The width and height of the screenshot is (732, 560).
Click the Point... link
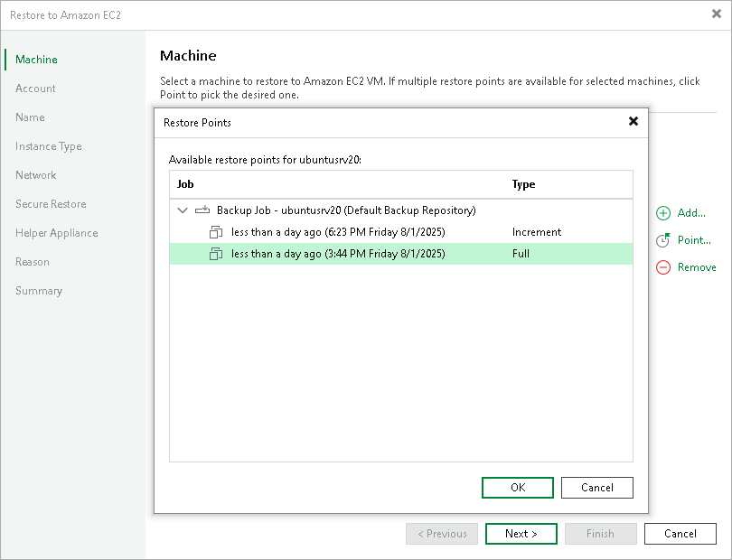(694, 240)
